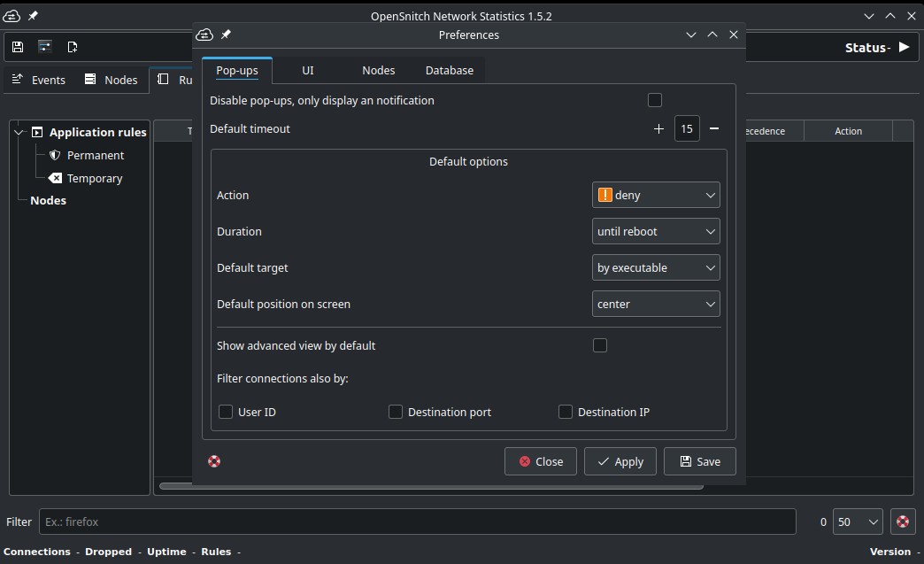This screenshot has height=564, width=924.
Task: Click the Rules status bar label
Action: tap(216, 552)
